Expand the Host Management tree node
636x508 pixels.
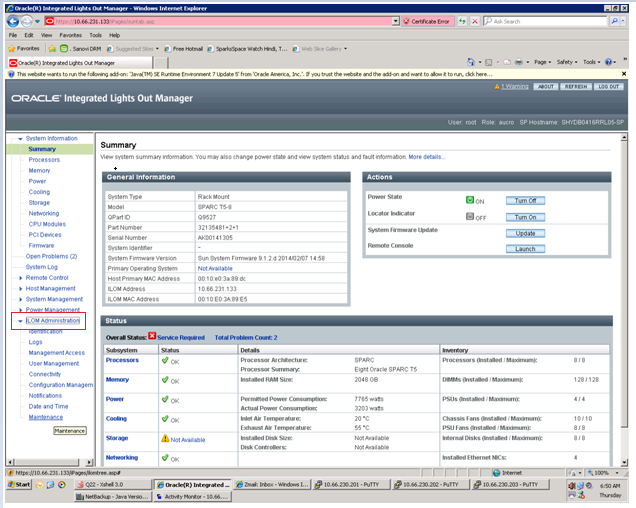click(x=20, y=288)
